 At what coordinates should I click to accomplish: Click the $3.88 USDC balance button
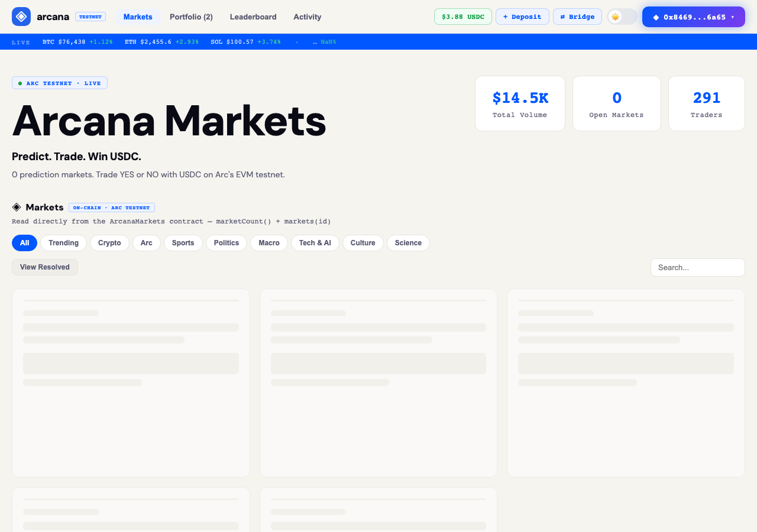(463, 17)
